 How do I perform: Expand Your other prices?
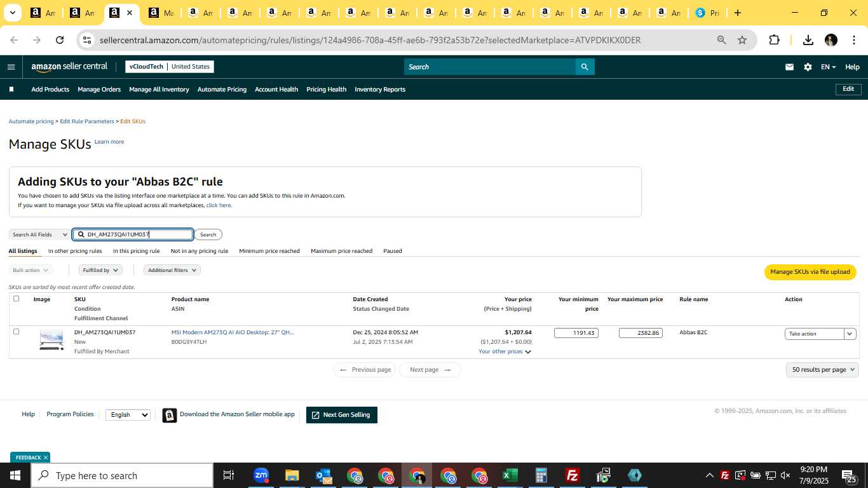[505, 351]
